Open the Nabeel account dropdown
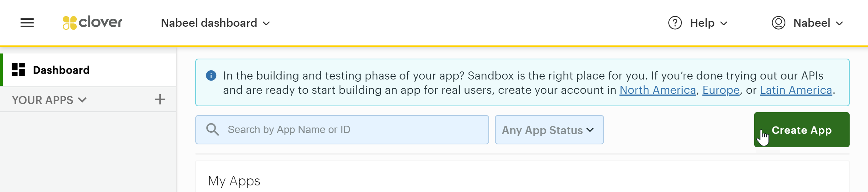Viewport: 868px width, 192px height. tap(818, 23)
